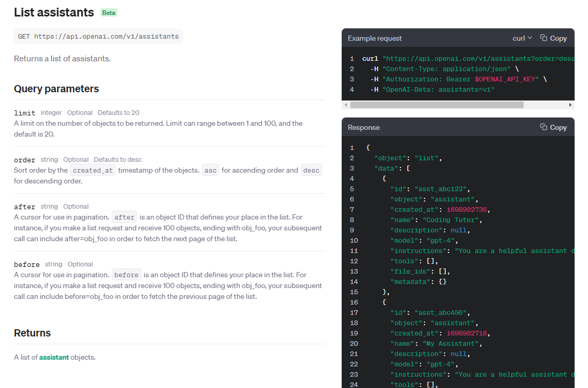Click the "object": "list" line

point(408,158)
